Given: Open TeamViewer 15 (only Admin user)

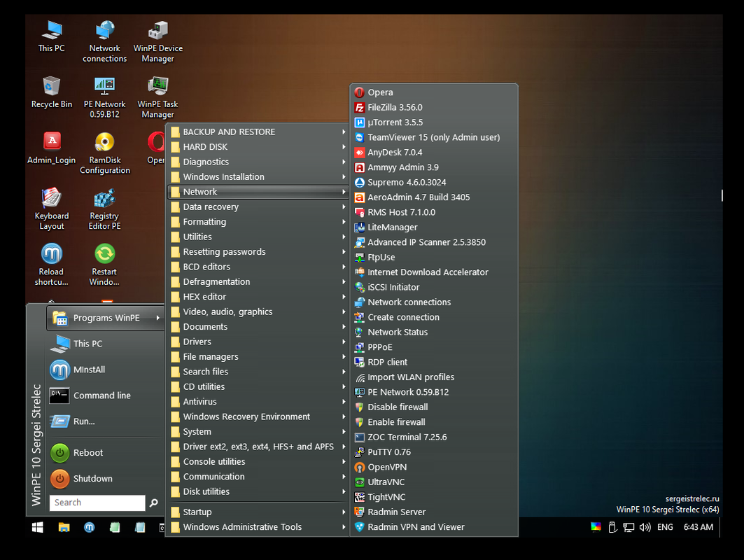Looking at the screenshot, I should (x=434, y=138).
